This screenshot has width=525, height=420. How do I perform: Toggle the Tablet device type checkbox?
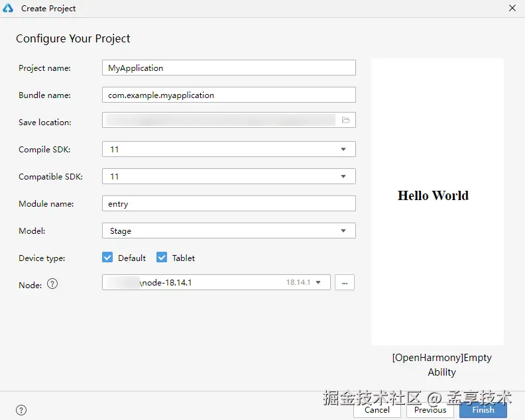(x=162, y=257)
